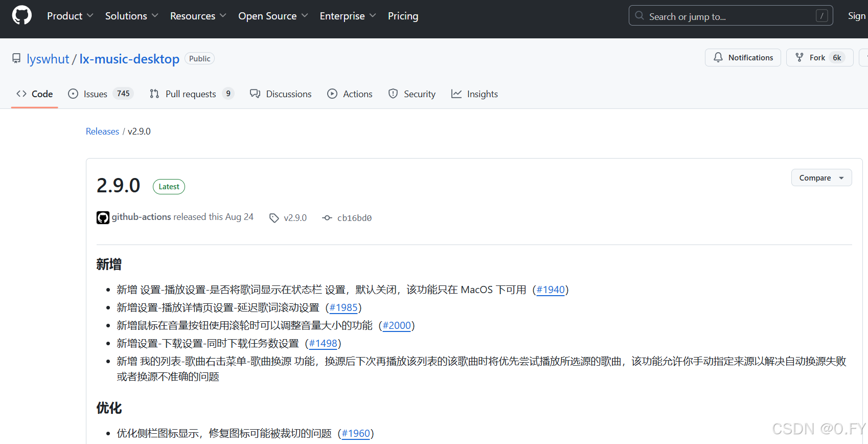Open issue #1960 link
Screen dimensions: 868x444
point(356,433)
